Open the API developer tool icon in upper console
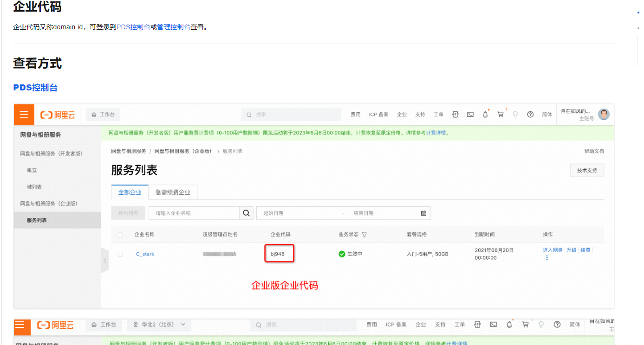The width and height of the screenshot is (644, 345). (x=455, y=115)
